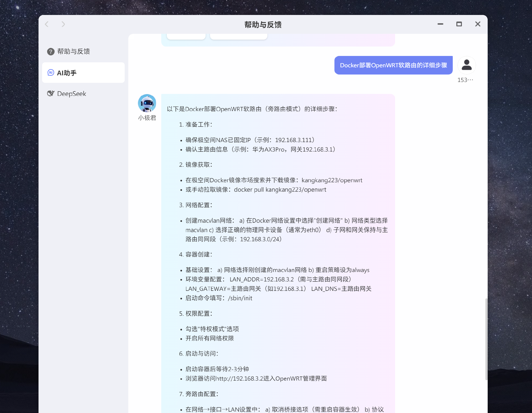Viewport: 532px width, 413px height.
Task: Click the right suggestion chip at top
Action: click(x=239, y=37)
